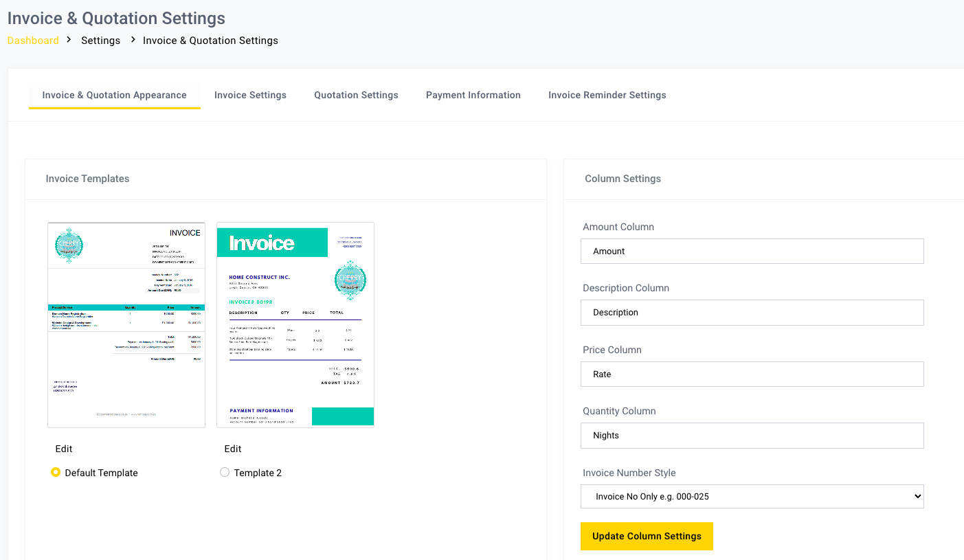
Task: Click the Amount Column input field
Action: point(752,251)
